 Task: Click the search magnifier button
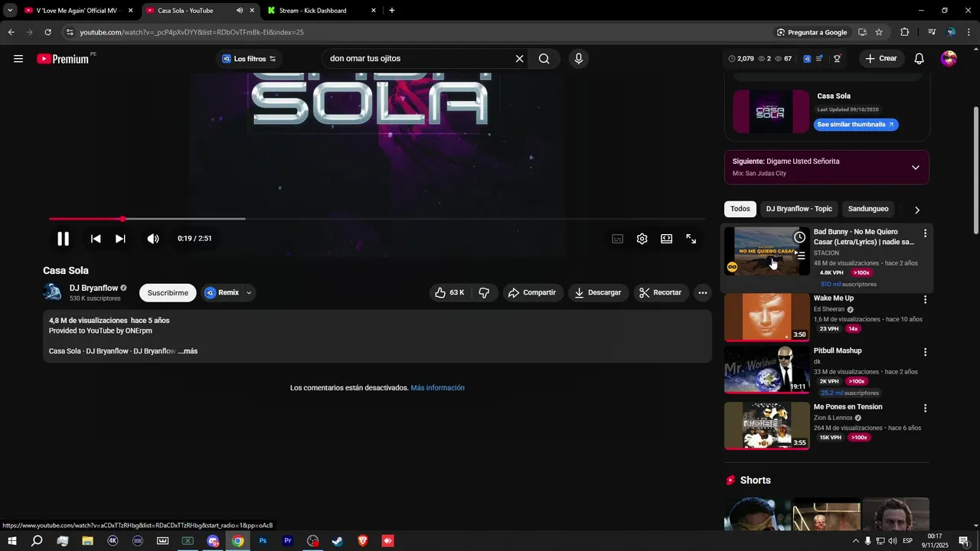[544, 59]
